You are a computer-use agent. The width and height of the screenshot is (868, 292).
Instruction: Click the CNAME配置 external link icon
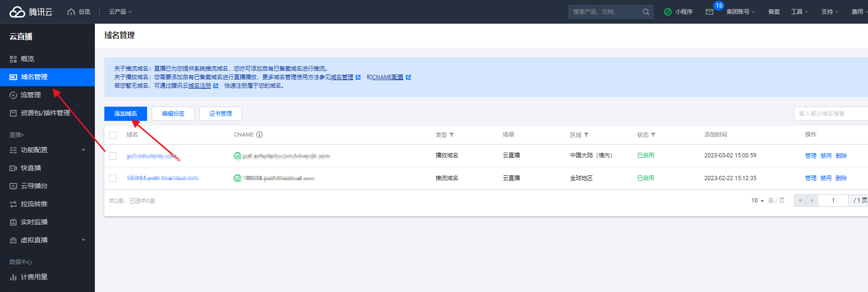(x=408, y=77)
